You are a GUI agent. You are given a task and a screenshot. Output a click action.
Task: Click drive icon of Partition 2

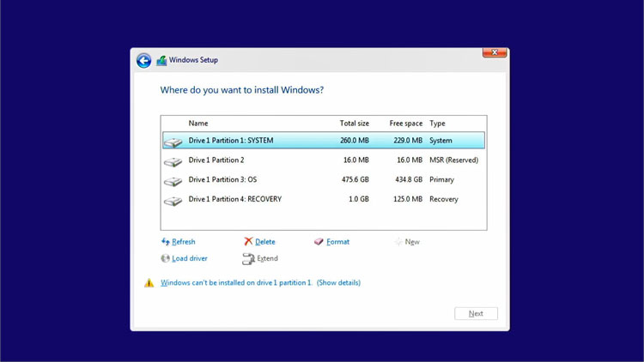pos(173,162)
